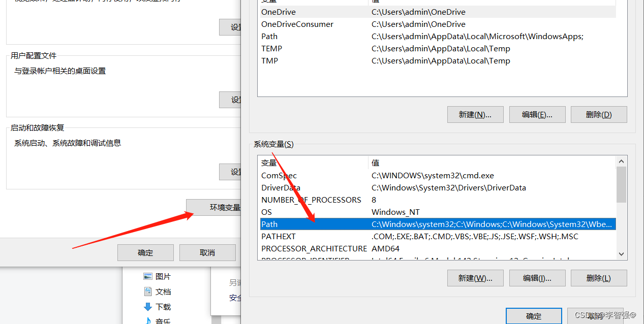Screen dimensions: 644x324
Task: Click 删除(L) button for system variables
Action: (599, 278)
